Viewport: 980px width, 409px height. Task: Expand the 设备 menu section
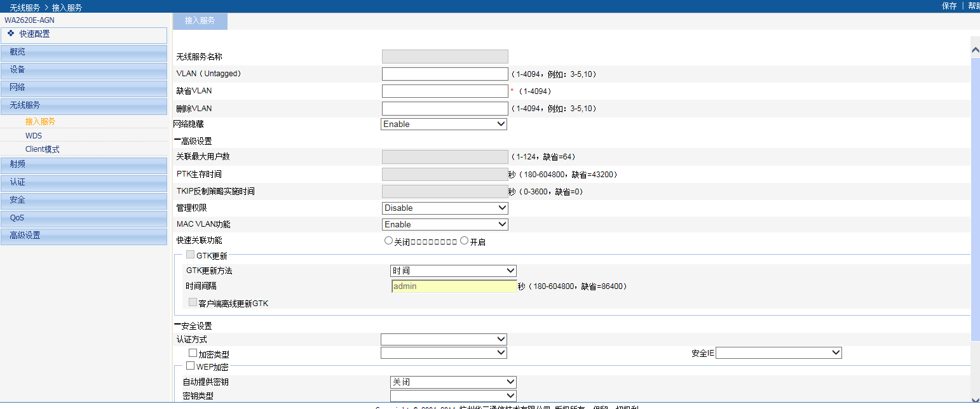pos(84,70)
